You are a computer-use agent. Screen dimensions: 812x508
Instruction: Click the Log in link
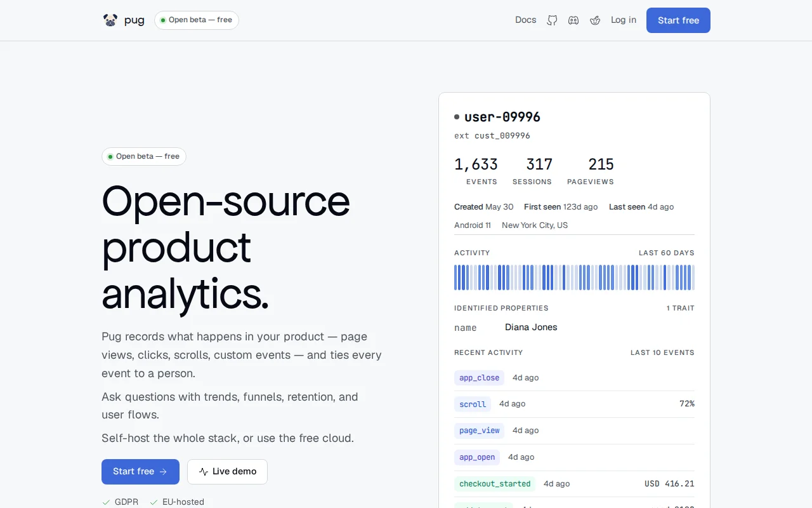tap(624, 20)
